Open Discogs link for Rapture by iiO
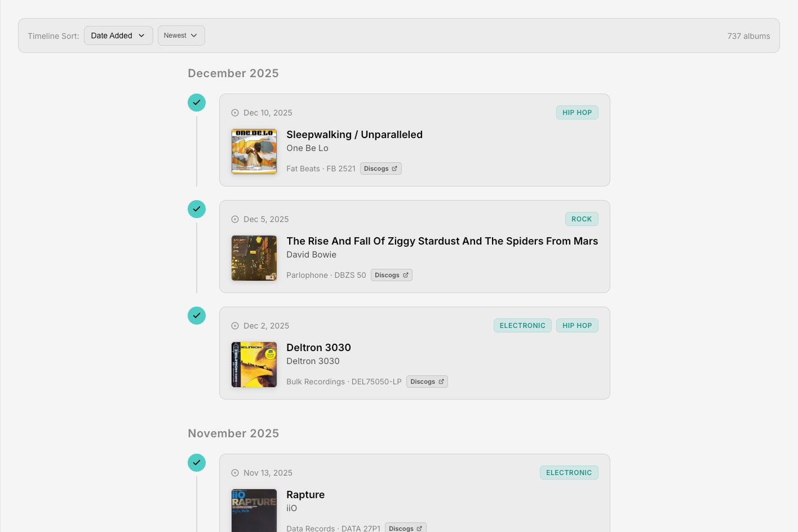Image resolution: width=798 pixels, height=532 pixels. pyautogui.click(x=405, y=528)
